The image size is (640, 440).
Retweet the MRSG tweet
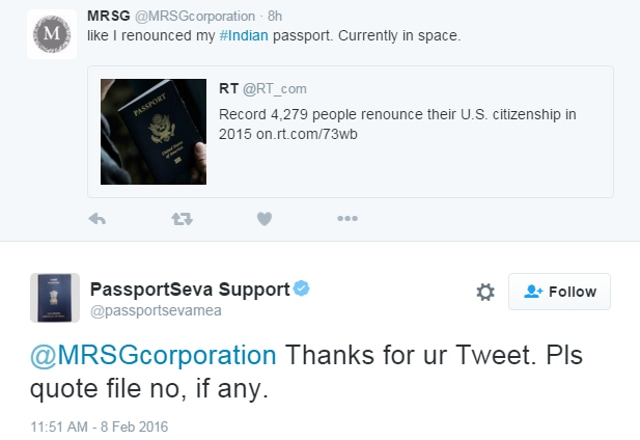[x=182, y=219]
